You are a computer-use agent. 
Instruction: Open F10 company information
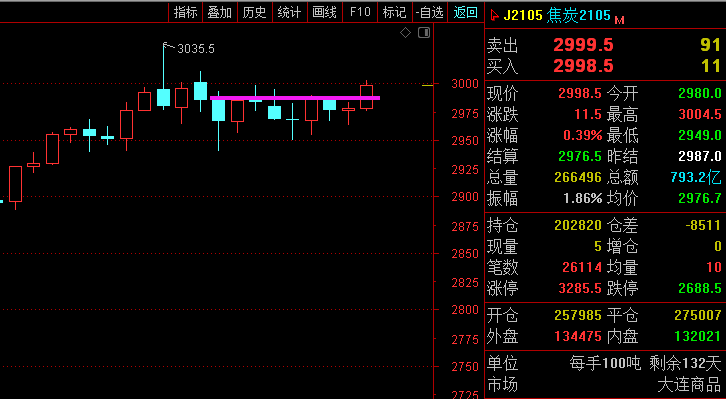(x=360, y=12)
